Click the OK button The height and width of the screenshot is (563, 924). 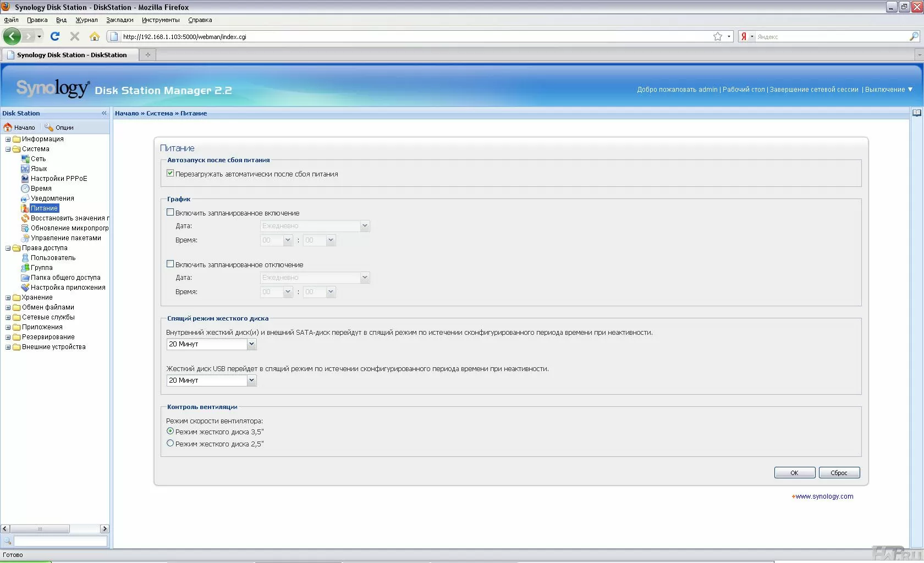pos(794,473)
